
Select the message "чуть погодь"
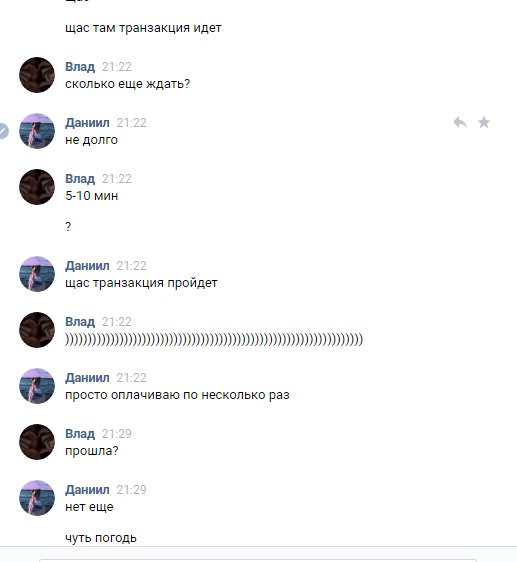tap(101, 538)
